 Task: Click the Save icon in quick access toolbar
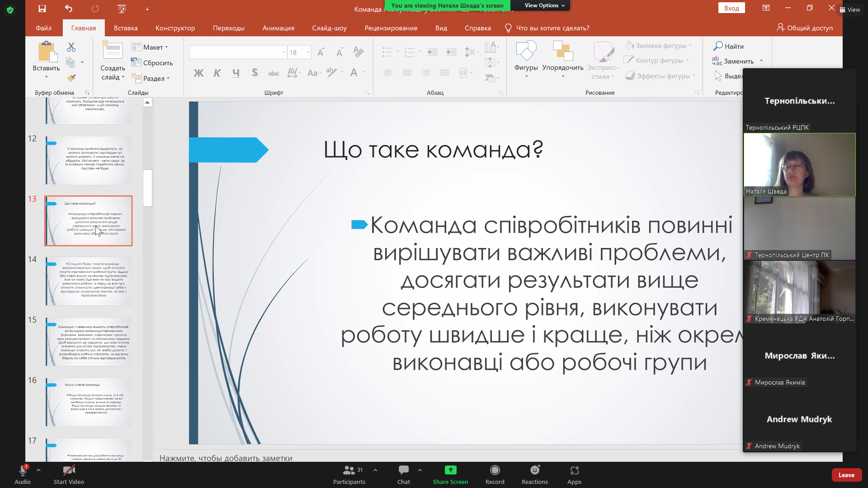42,9
